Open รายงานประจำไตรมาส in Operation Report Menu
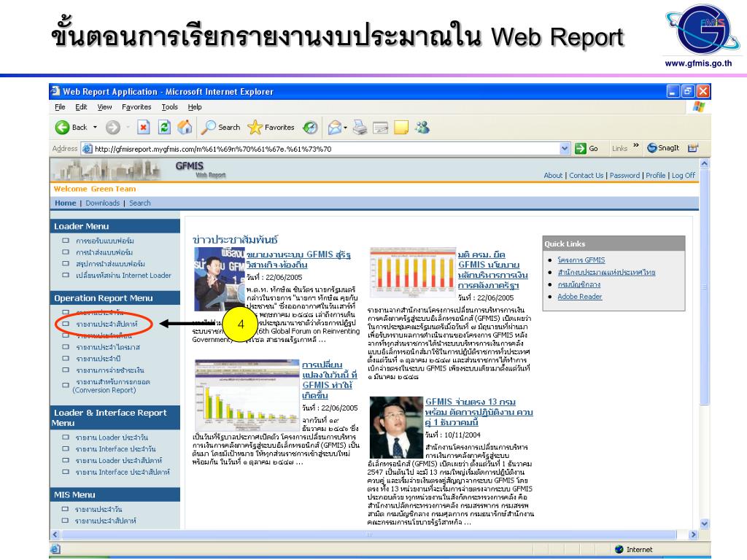 click(108, 347)
